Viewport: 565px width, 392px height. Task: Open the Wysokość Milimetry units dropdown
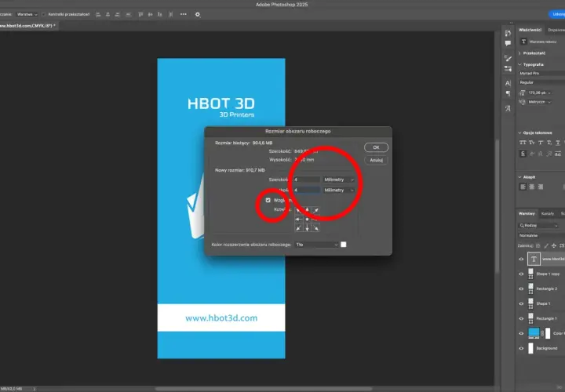click(x=338, y=190)
